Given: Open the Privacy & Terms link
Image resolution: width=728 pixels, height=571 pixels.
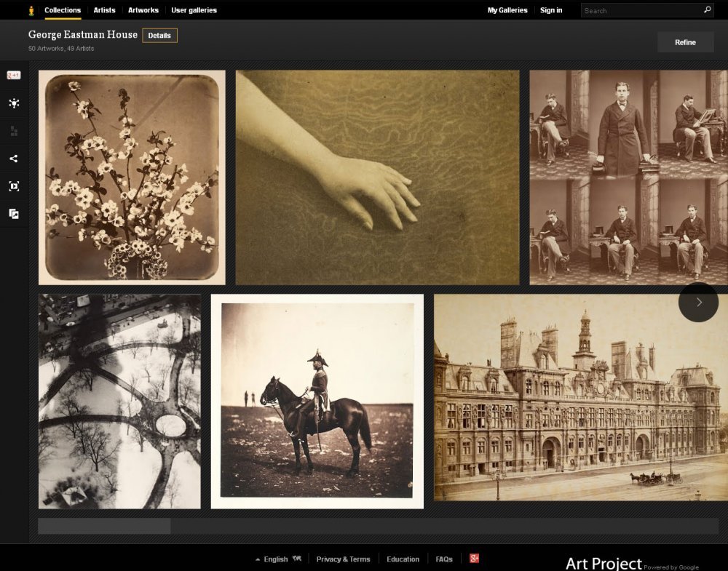Looking at the screenshot, I should click(x=343, y=559).
